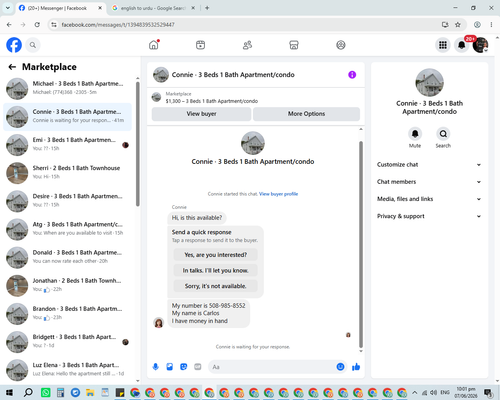
Task: Open Sherri 2 Beds 1 Bath Townhouse chat
Action: (68, 173)
